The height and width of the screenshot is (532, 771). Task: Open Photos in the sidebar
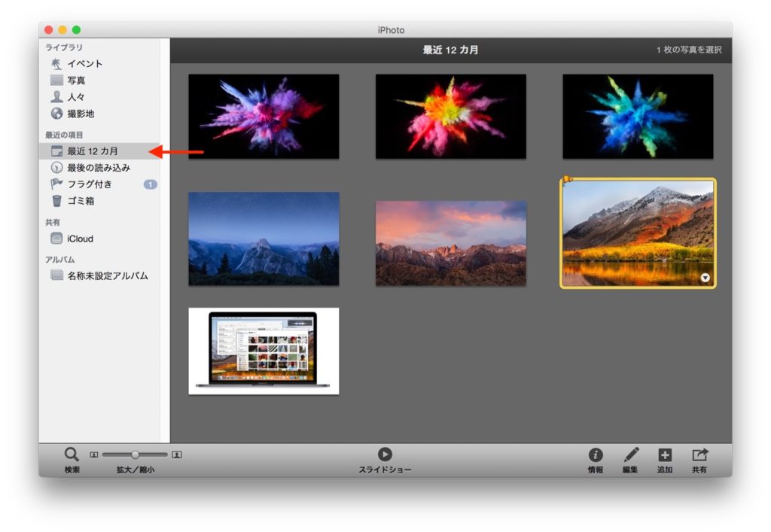click(x=76, y=81)
